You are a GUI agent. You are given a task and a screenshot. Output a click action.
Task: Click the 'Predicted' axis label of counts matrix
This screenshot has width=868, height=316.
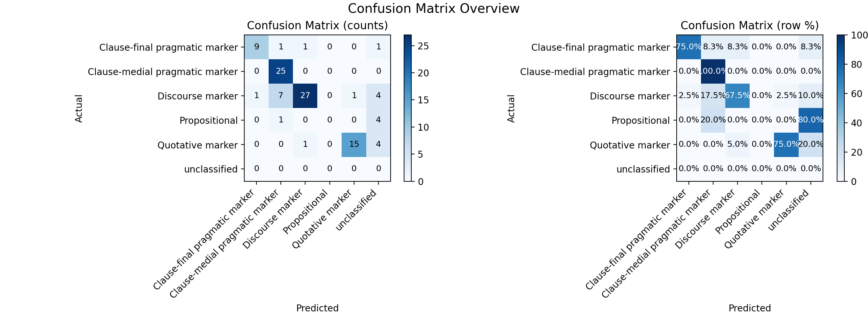(x=317, y=308)
